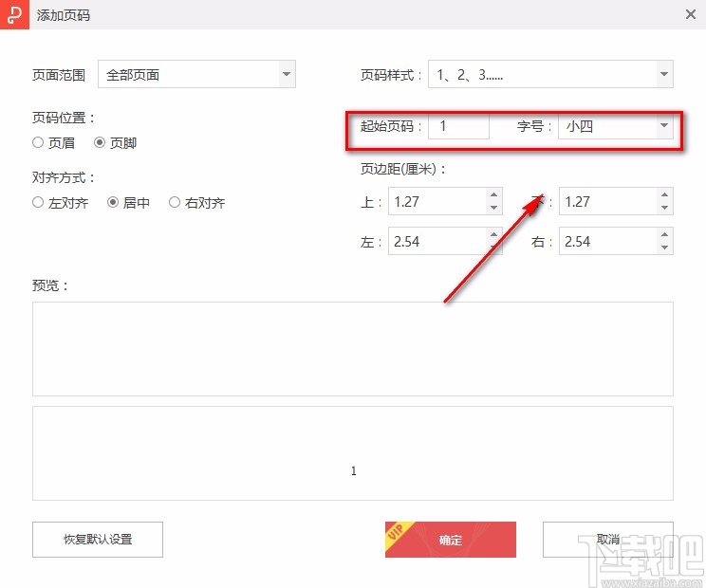Decrease the left margin value

pos(492,248)
